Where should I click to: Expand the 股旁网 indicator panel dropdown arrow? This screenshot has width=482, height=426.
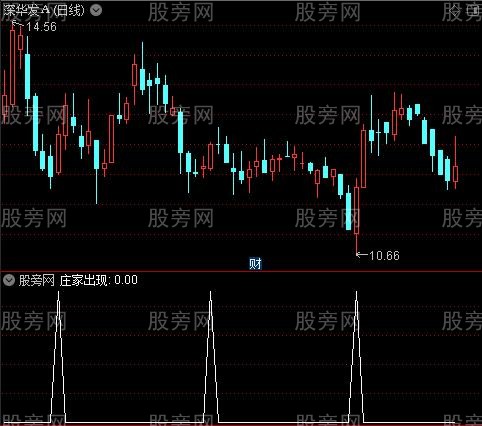pyautogui.click(x=9, y=280)
